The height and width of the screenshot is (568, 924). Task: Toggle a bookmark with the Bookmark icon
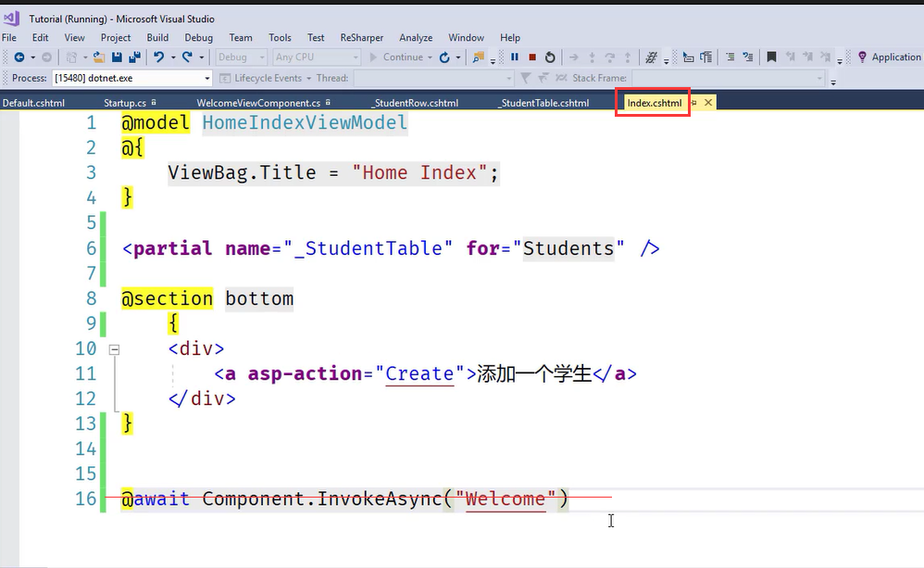pyautogui.click(x=771, y=57)
